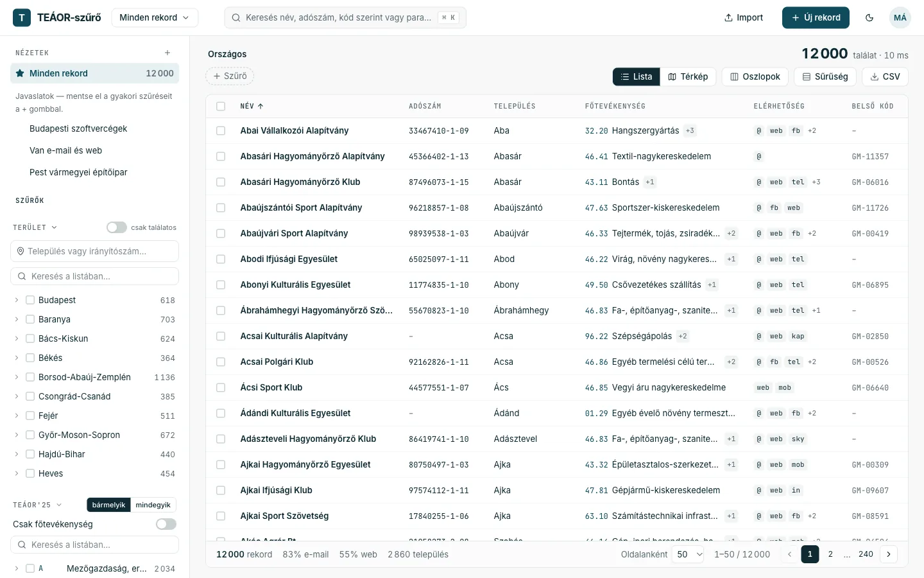Switch to Térkép map view
This screenshot has width=924, height=578.
[688, 76]
